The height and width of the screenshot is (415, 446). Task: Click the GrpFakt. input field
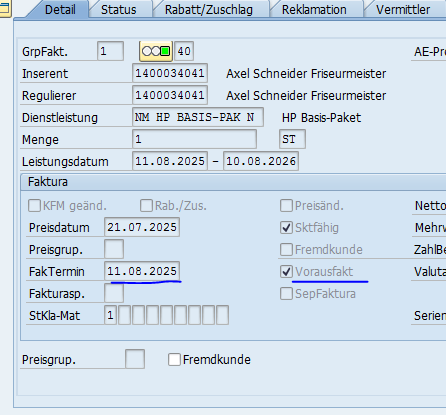pos(110,51)
